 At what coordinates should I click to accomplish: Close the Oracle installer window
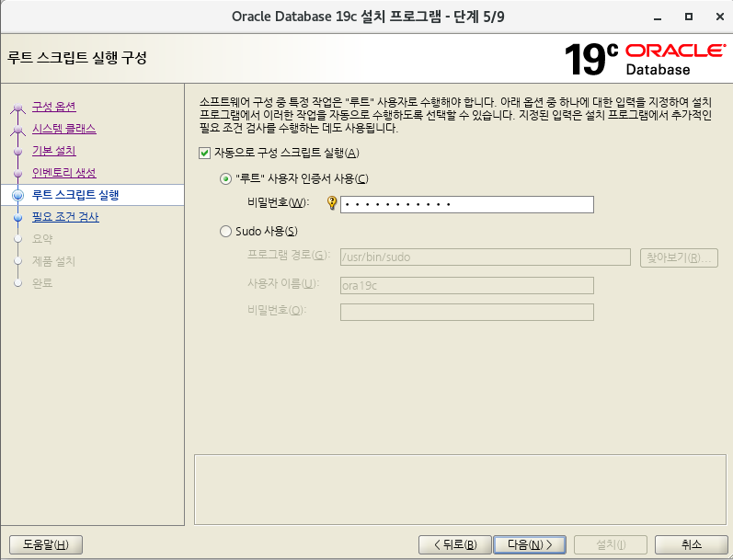720,17
